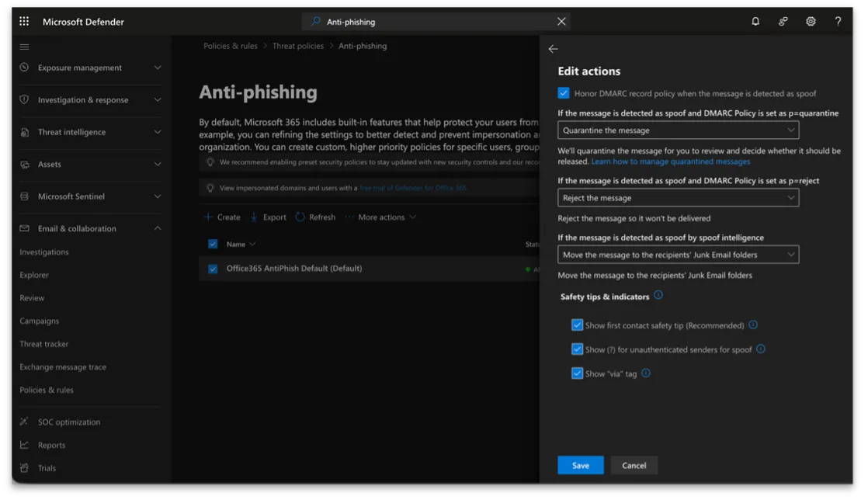Screen dimensions: 868x500
Task: Open the More actions dropdown
Action: pos(381,217)
